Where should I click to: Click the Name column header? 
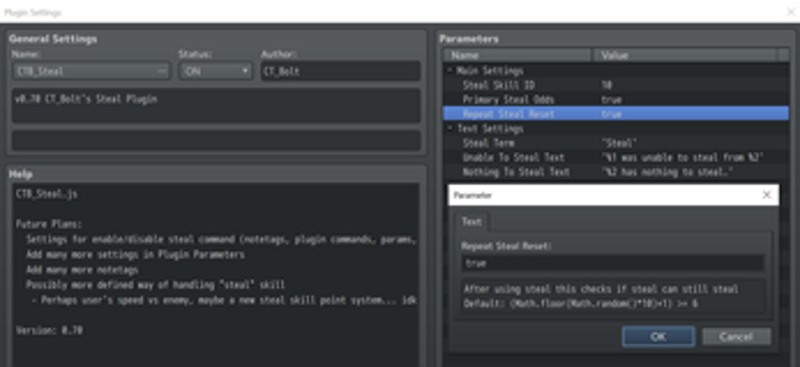(517, 55)
